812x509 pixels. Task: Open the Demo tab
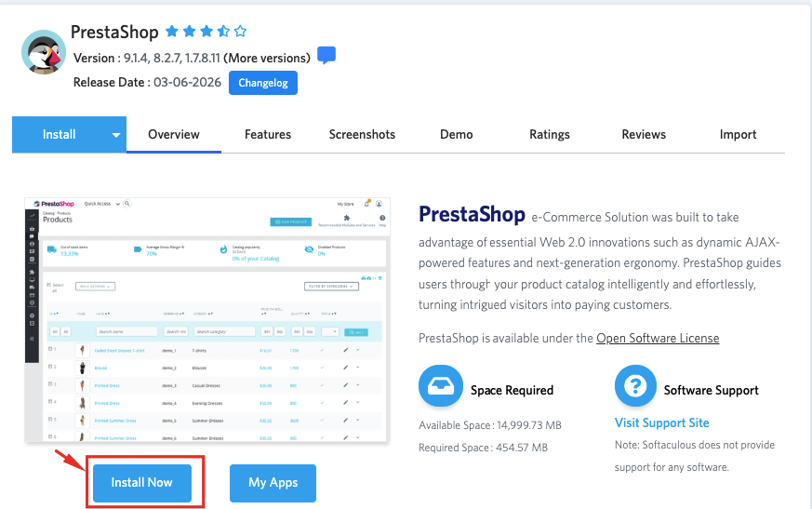click(x=457, y=134)
